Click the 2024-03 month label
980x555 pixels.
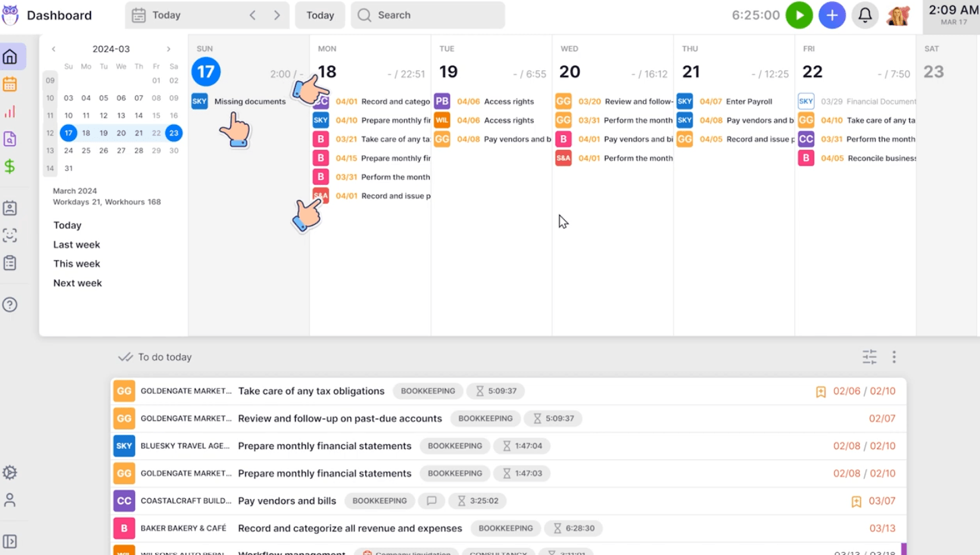[111, 49]
